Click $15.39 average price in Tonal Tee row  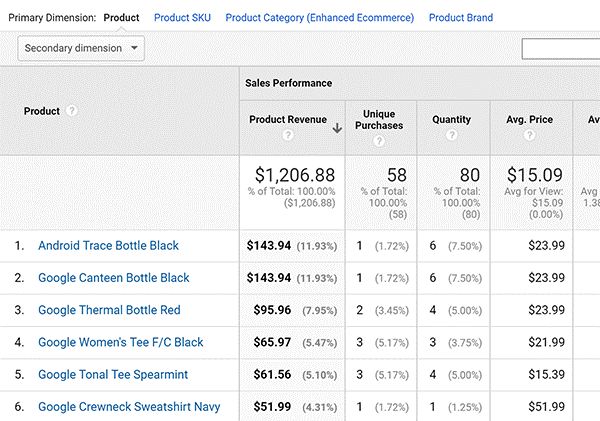(546, 374)
